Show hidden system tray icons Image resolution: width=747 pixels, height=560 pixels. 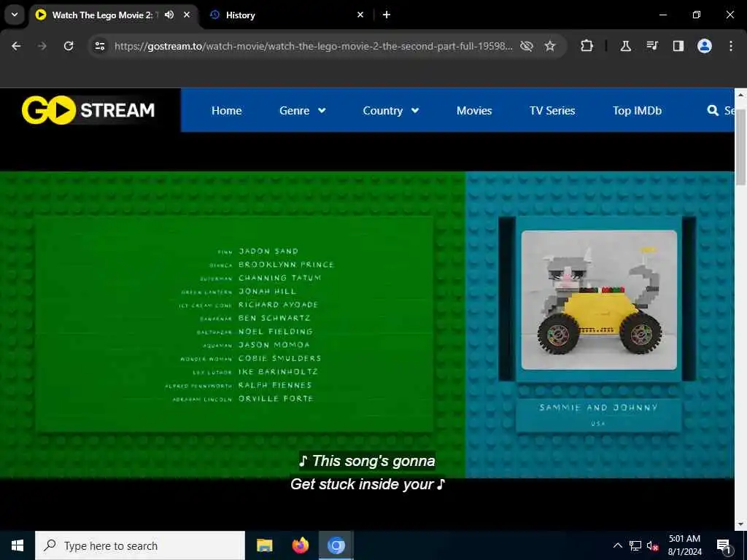pyautogui.click(x=617, y=545)
